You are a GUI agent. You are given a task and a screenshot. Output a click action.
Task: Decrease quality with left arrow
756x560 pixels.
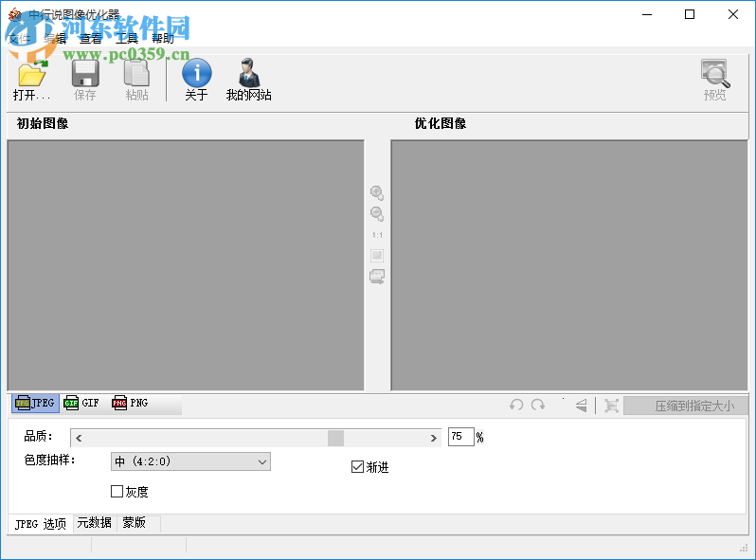[x=79, y=438]
